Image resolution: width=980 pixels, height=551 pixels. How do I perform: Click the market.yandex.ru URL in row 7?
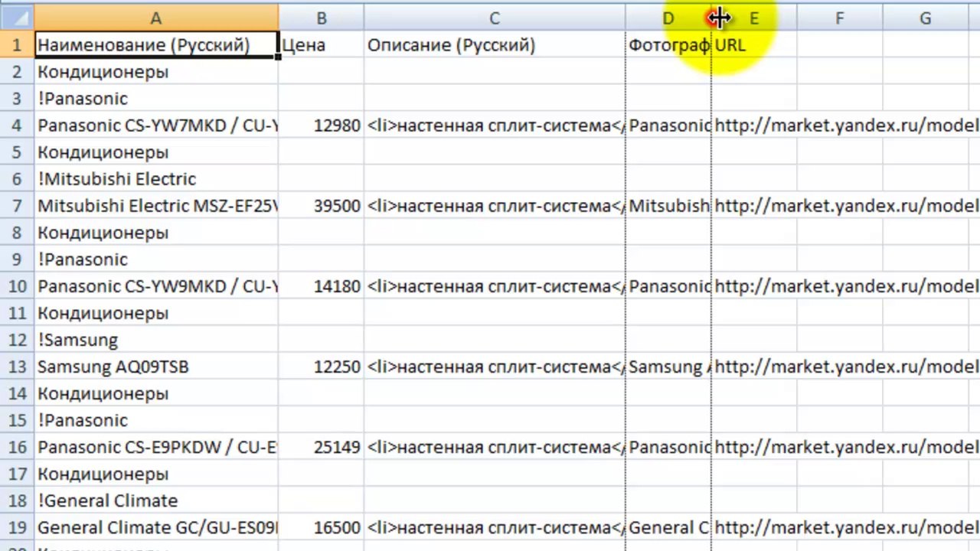pos(846,206)
